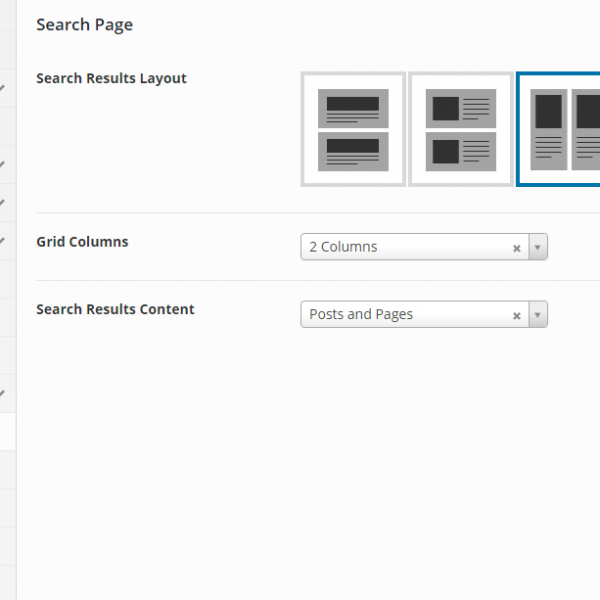Screen dimensions: 600x600
Task: Click the Grid Columns label
Action: [x=82, y=241]
